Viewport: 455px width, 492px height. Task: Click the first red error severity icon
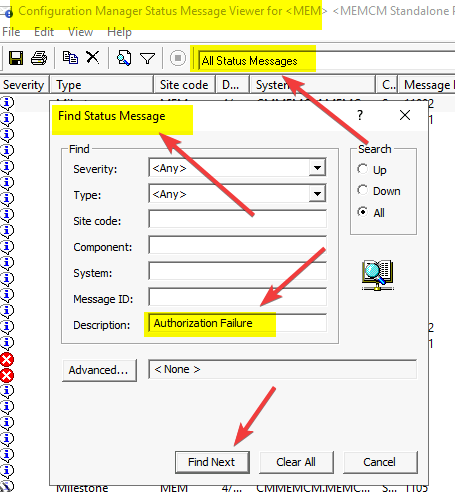click(x=7, y=360)
